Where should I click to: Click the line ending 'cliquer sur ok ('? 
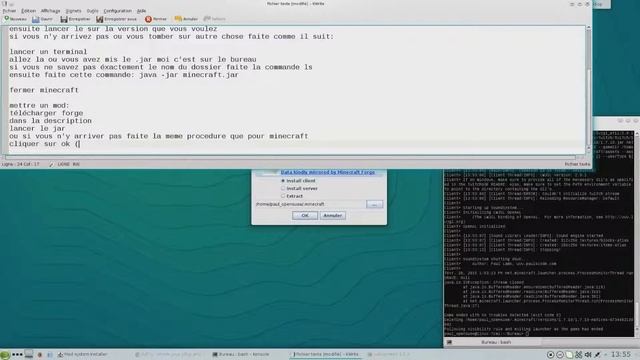44,144
